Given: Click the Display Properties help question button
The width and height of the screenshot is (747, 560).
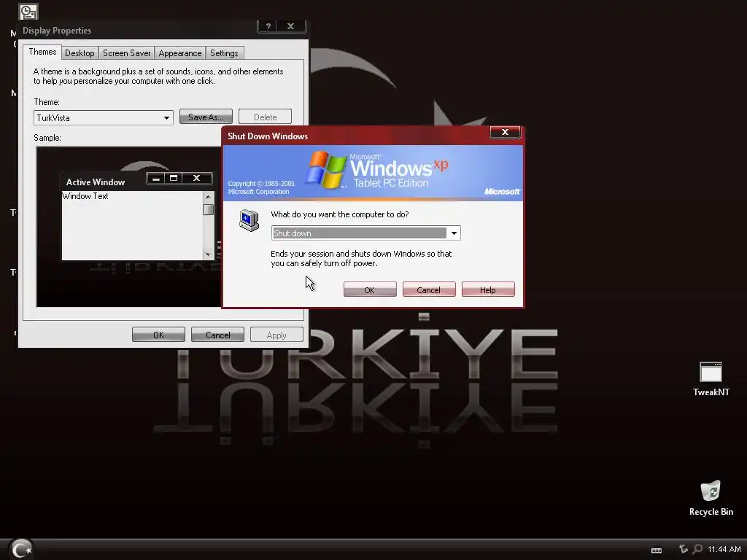Looking at the screenshot, I should coord(268,26).
